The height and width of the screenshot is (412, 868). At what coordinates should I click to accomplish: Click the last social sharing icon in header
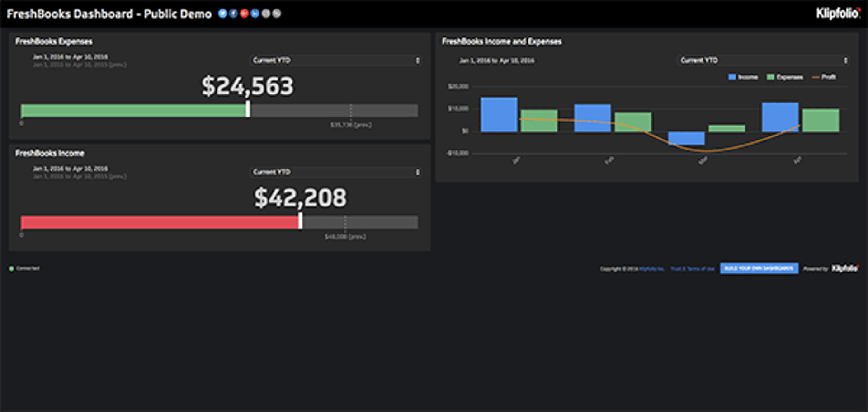click(276, 13)
